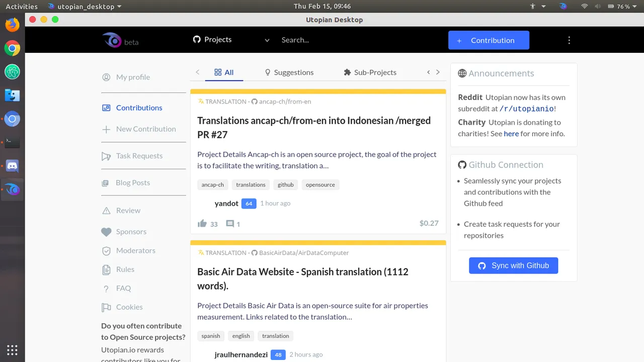644x362 pixels.
Task: Launch Firefox from the dock
Action: [12, 25]
